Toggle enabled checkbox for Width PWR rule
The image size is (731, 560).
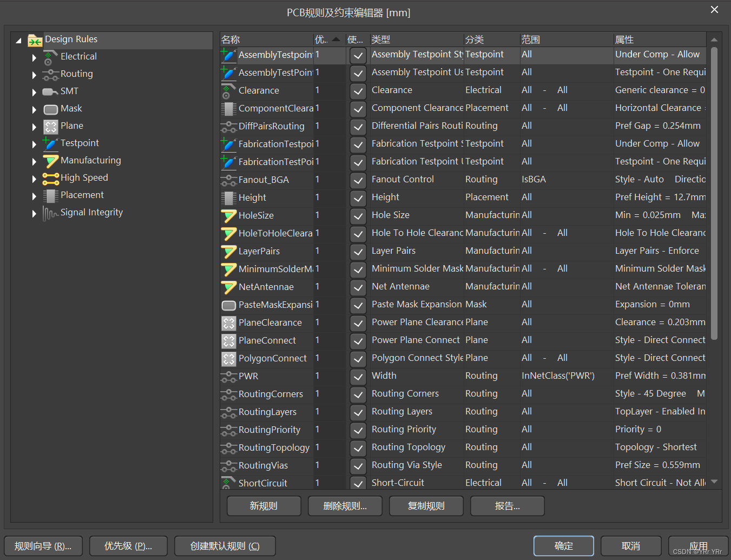(x=358, y=377)
